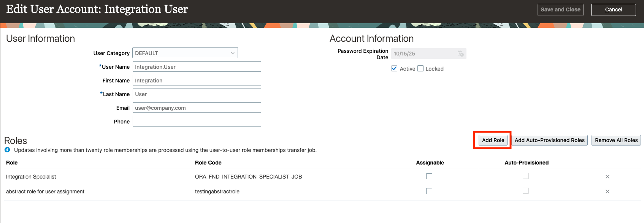Cancel editing the user account
Screen dimensions: 644x223
point(613,10)
